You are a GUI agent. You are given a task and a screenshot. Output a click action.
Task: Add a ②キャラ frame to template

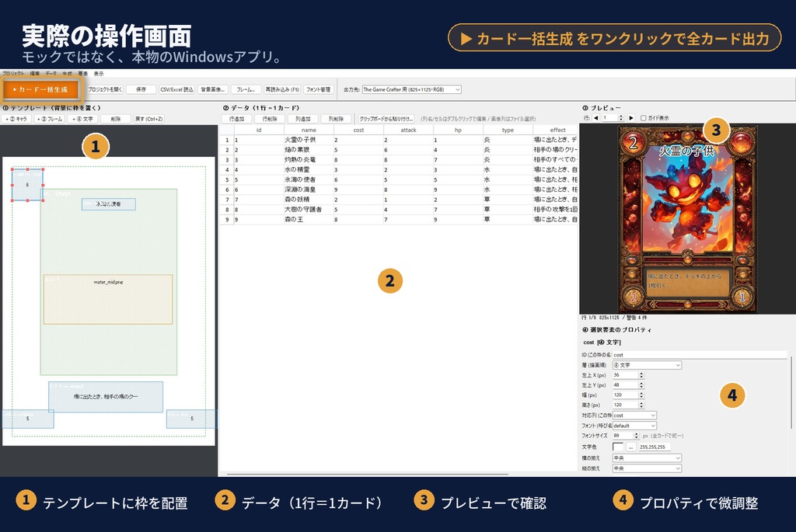[17, 119]
